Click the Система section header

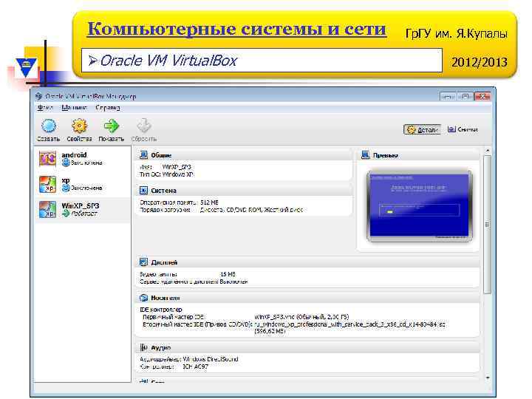245,191
